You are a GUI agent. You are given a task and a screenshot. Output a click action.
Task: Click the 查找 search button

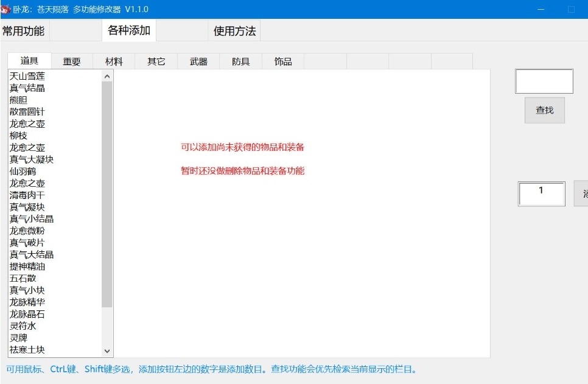click(x=545, y=110)
